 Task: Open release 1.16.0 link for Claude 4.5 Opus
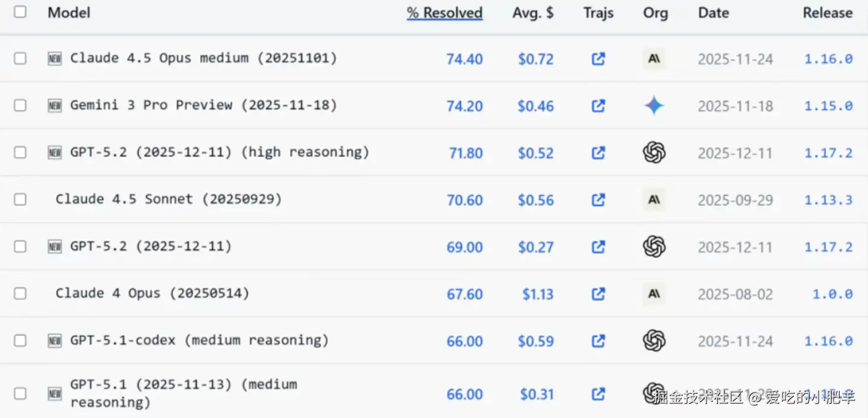pos(828,59)
